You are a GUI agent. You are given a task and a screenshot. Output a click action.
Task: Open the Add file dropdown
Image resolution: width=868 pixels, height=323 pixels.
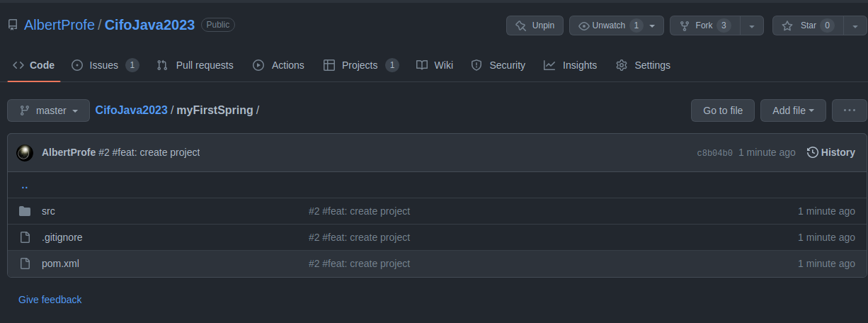793,110
